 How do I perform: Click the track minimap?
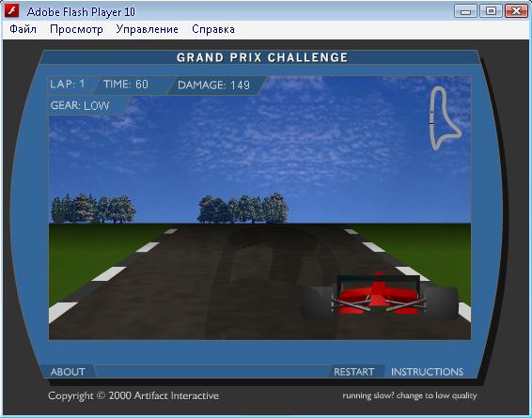pyautogui.click(x=445, y=118)
